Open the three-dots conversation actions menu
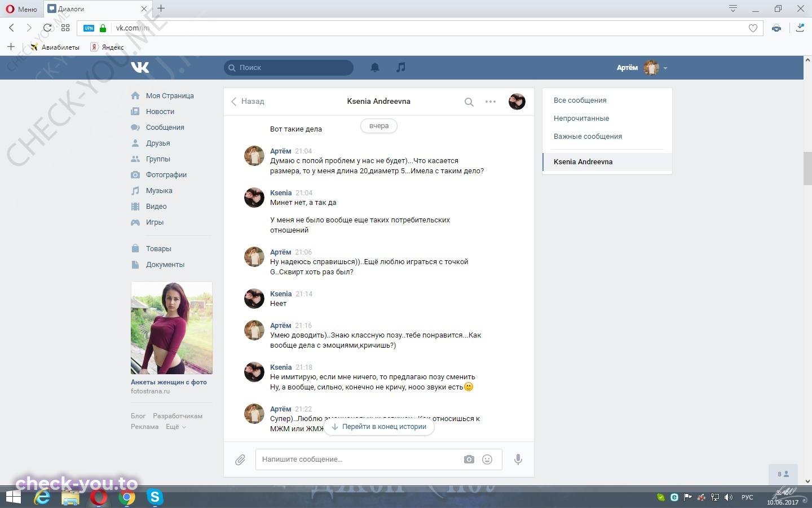 [x=491, y=102]
